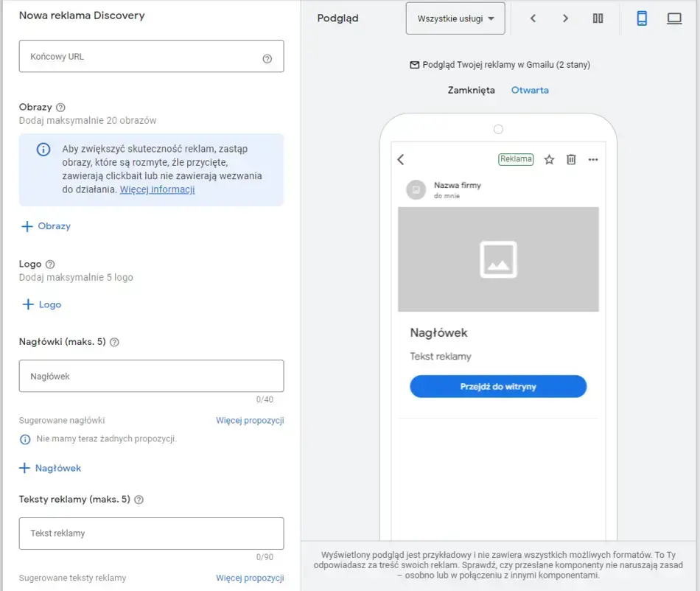Focus the Nagłówek input field
The height and width of the screenshot is (591, 700).
tap(151, 376)
